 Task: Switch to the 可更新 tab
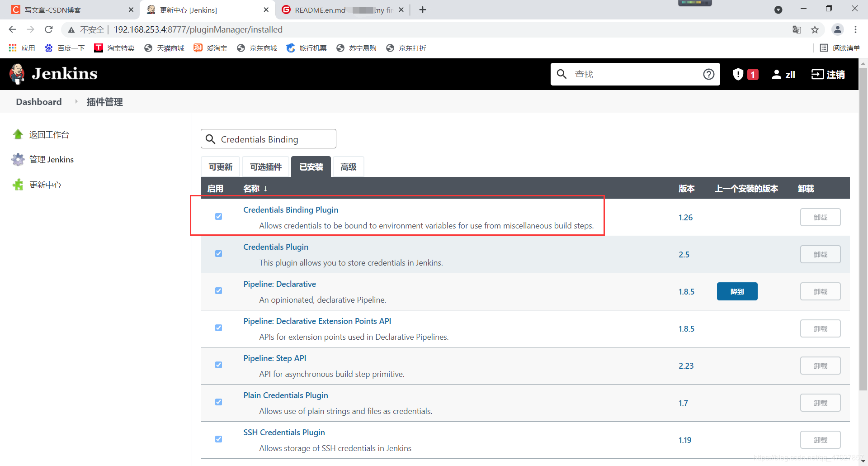221,167
